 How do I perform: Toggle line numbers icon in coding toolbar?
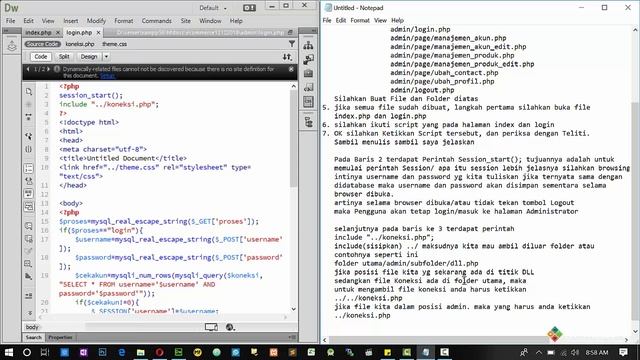29,168
